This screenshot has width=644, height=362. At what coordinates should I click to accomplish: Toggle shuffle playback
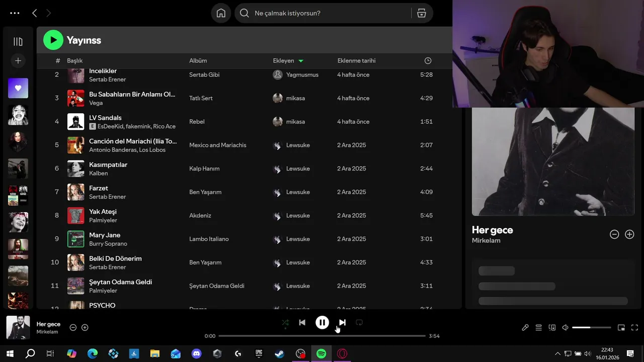pos(285,323)
